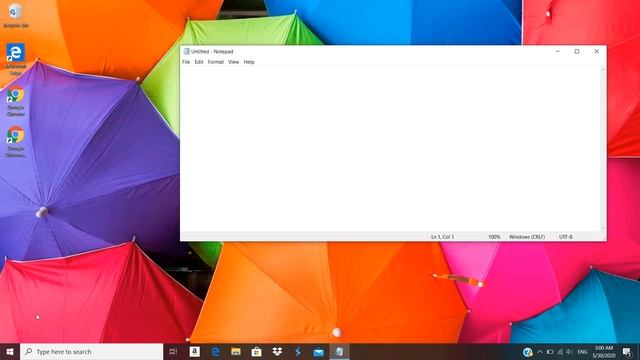Viewport: 640px width, 360px height.
Task: Open Microsoft Store from the taskbar
Action: point(256,351)
